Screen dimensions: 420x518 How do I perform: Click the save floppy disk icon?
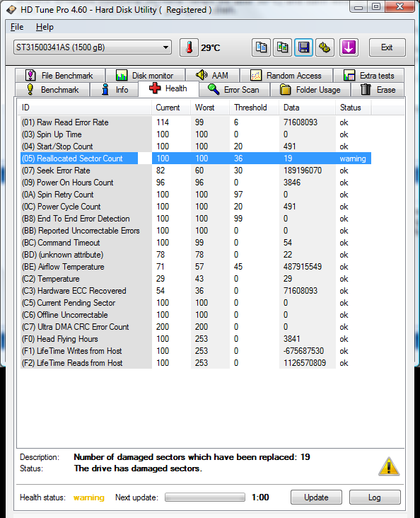303,47
